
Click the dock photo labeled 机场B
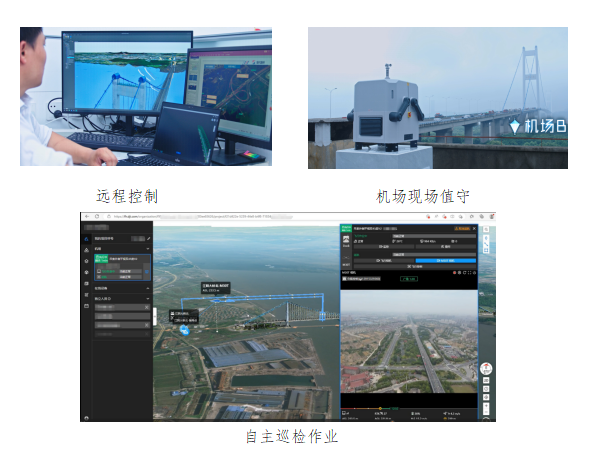tap(438, 98)
